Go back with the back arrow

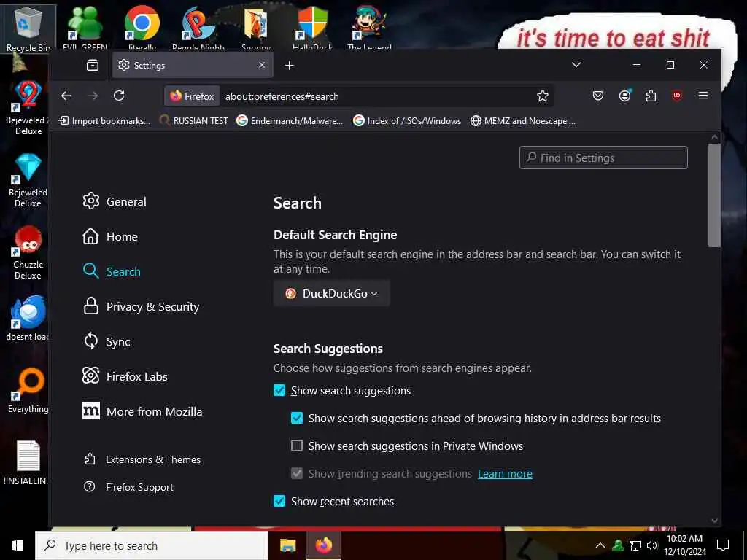click(66, 96)
